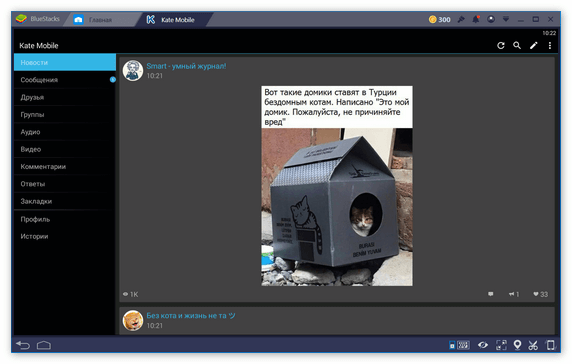572x364 pixels.
Task: Switch to fullscreen mode icon
Action: [501, 345]
